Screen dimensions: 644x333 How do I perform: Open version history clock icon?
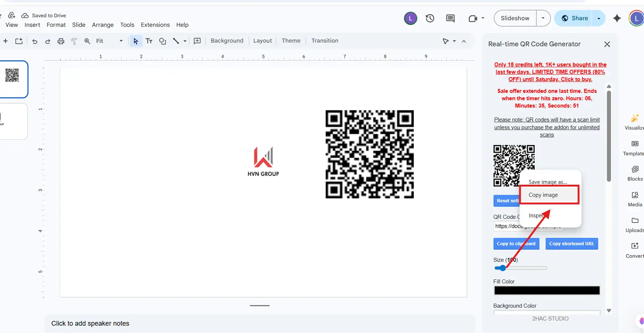(x=430, y=18)
